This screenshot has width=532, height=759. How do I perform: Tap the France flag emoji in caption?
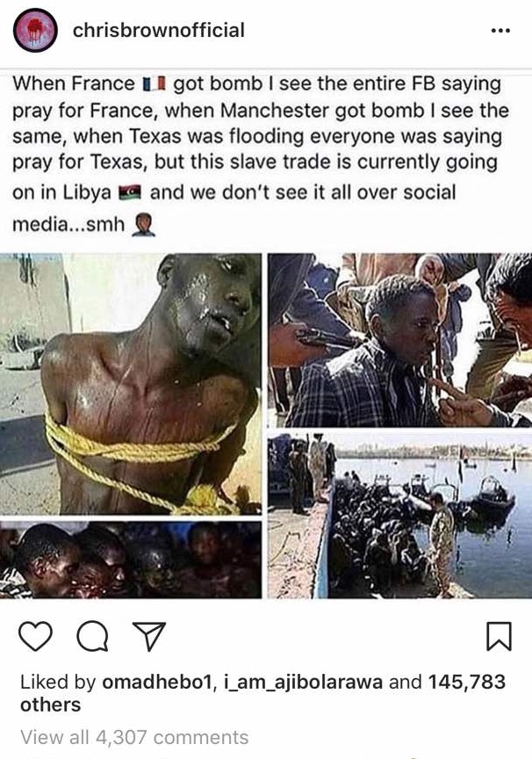click(x=154, y=84)
